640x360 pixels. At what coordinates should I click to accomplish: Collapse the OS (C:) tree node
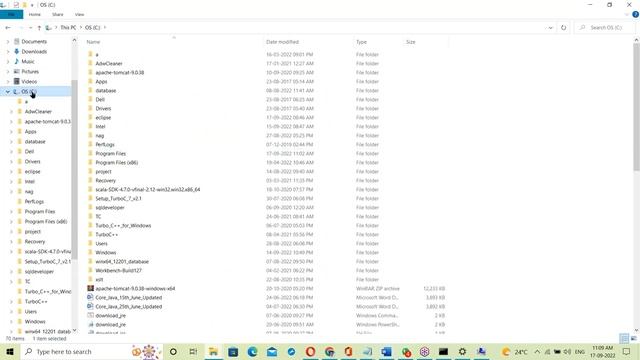(x=8, y=91)
